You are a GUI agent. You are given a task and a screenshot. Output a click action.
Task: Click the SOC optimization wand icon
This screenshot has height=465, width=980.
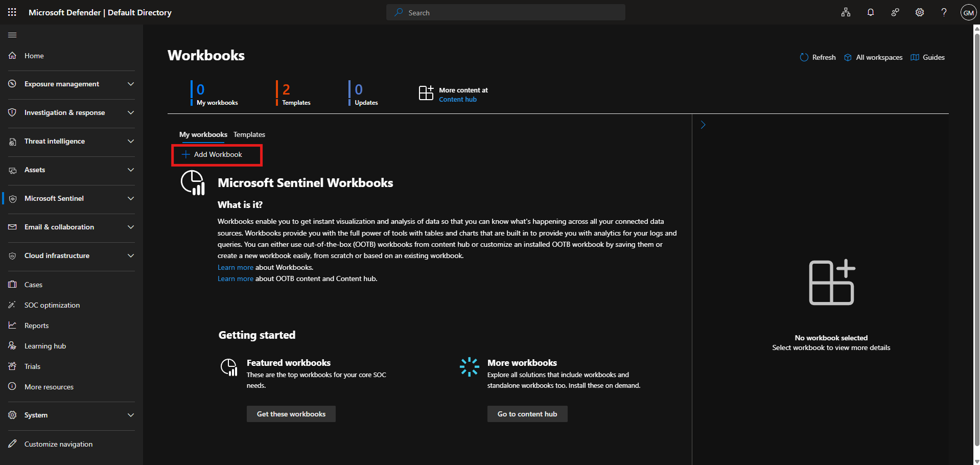(x=12, y=305)
